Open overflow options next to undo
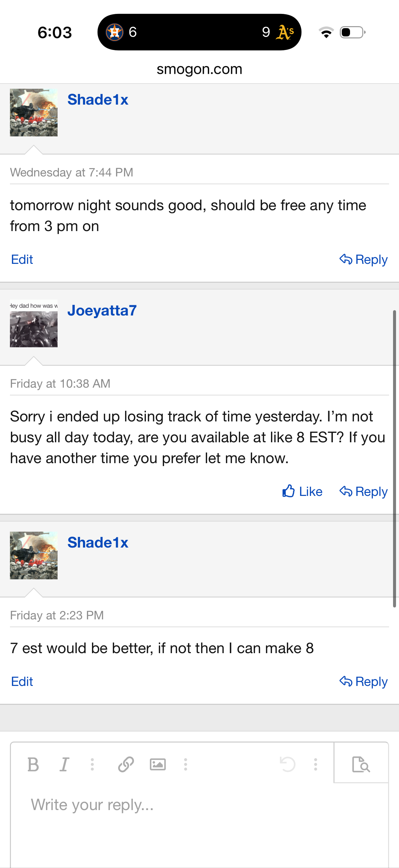Screen dimensions: 399x868 point(316,764)
